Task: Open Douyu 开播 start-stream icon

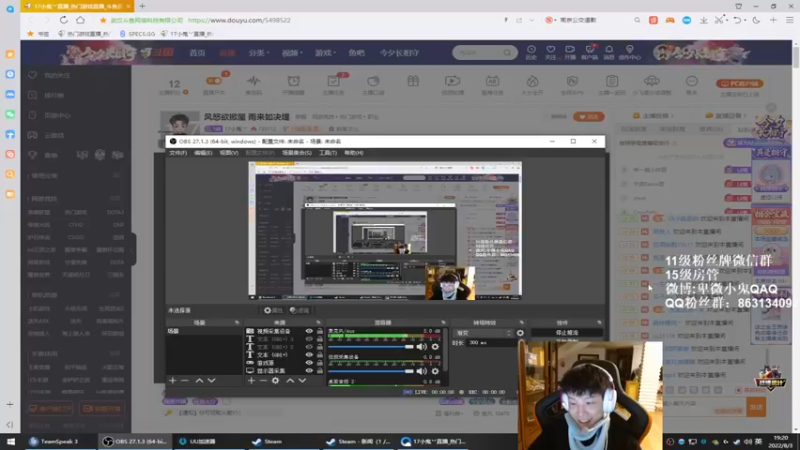Action: (x=570, y=52)
